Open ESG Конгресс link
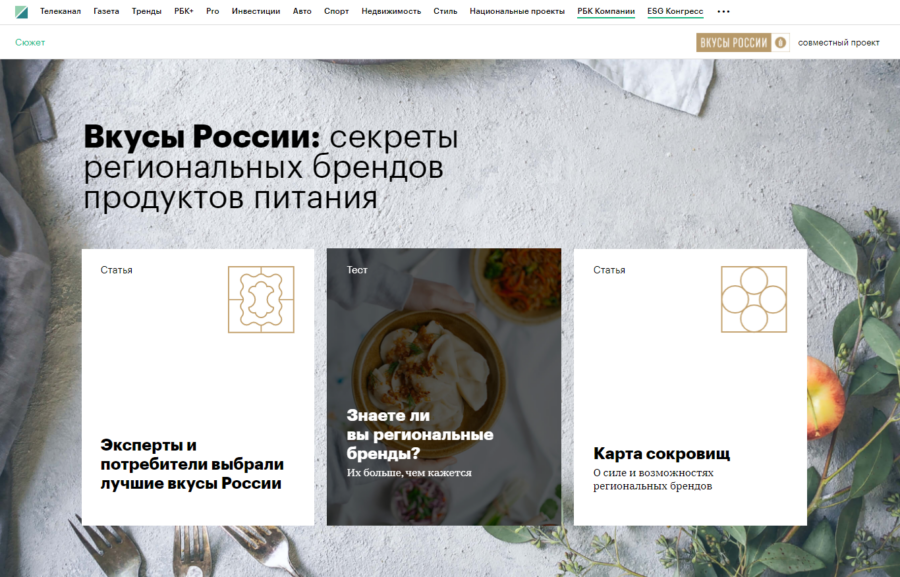This screenshot has width=900, height=577. 675,12
